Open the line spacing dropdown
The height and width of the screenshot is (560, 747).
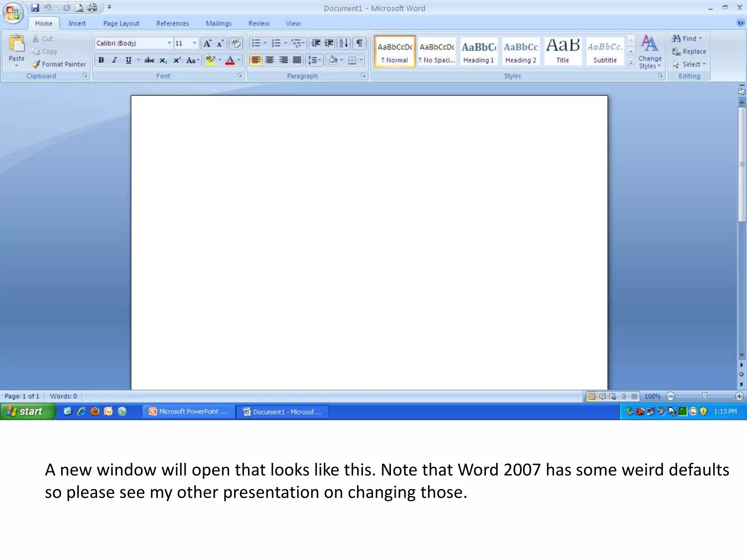tap(314, 60)
